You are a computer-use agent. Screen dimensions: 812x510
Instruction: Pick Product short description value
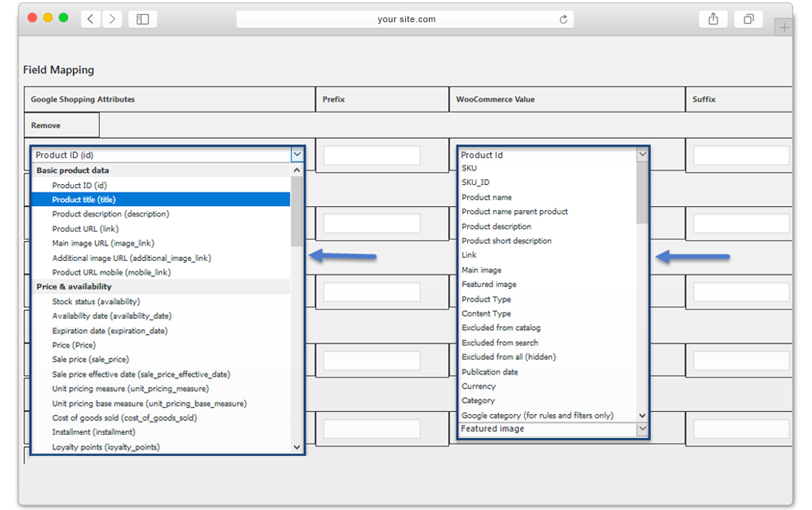click(x=507, y=241)
